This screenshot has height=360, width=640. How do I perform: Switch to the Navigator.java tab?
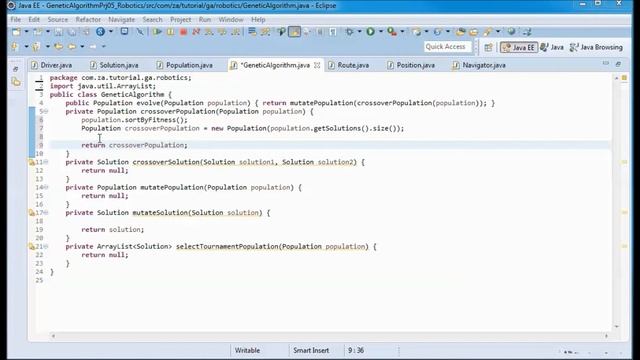[479, 65]
